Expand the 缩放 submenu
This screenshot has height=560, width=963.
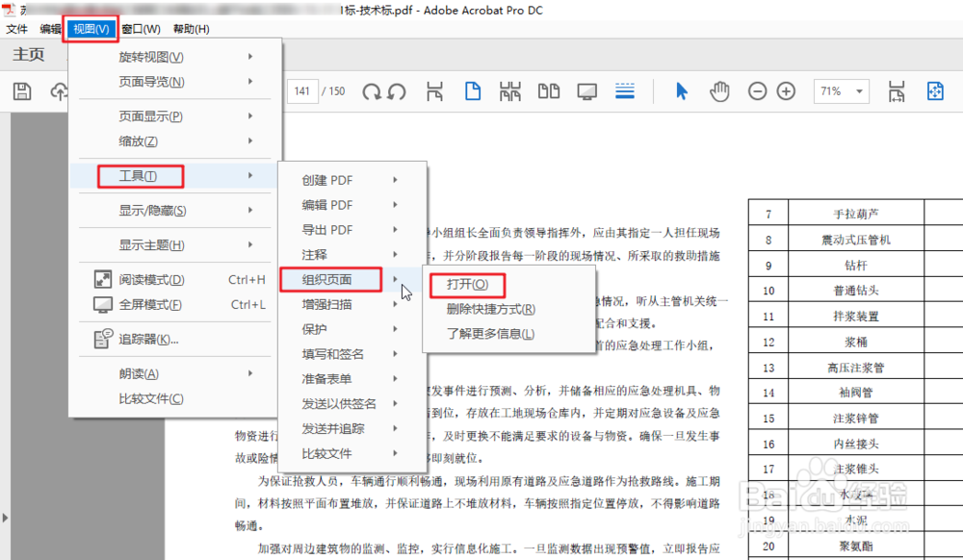tap(110, 140)
